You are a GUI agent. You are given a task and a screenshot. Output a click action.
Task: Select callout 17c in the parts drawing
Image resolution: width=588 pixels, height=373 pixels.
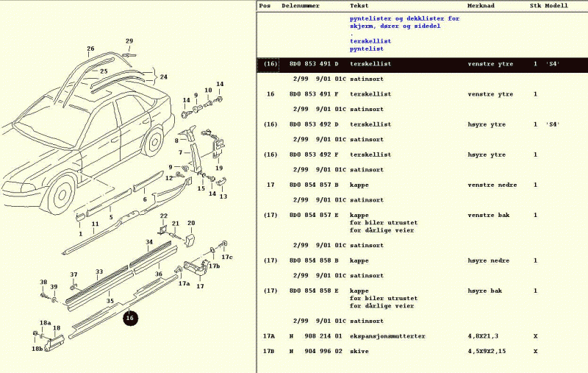pyautogui.click(x=227, y=257)
